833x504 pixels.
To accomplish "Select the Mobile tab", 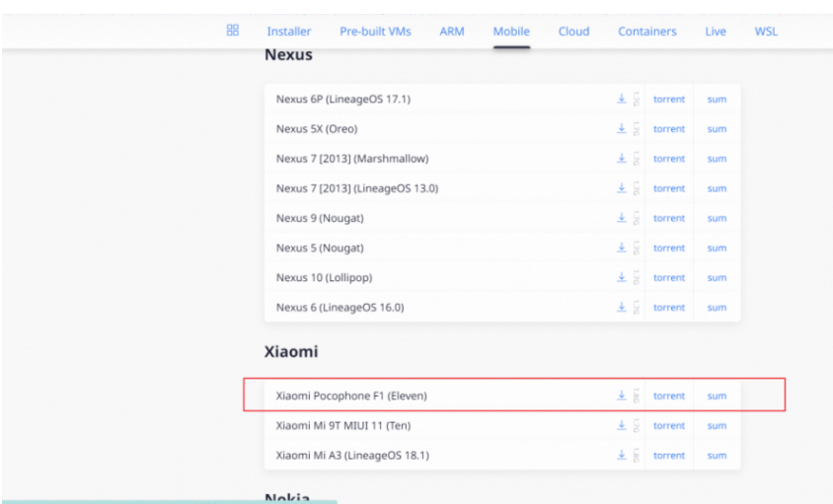I will point(511,32).
